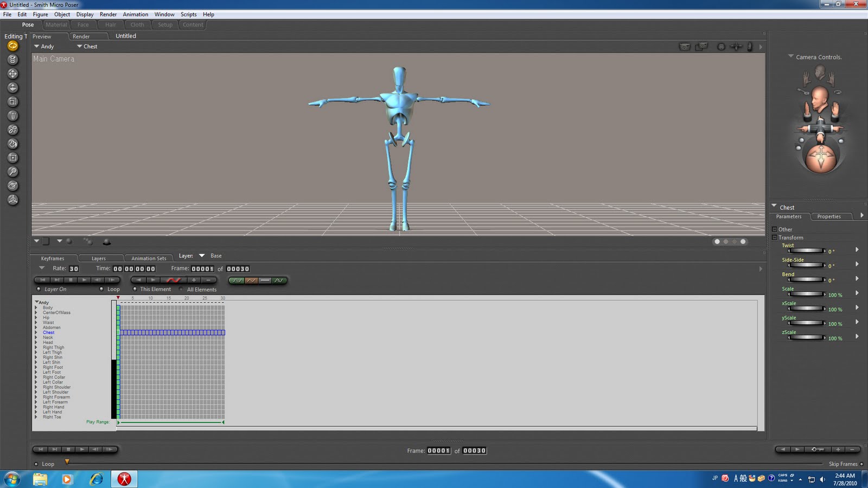Select the Chain Break tool

pos(13,130)
